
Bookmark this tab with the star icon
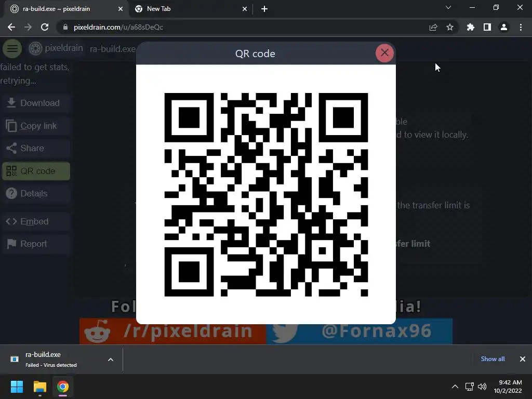click(450, 27)
